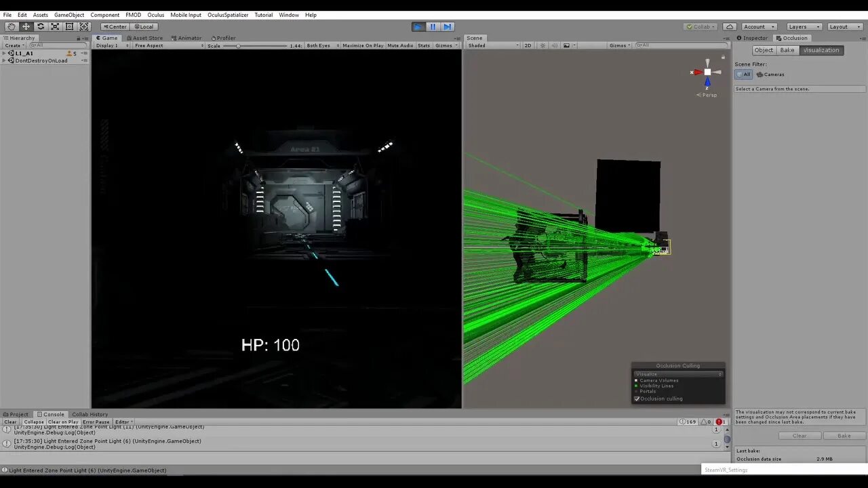Image resolution: width=868 pixels, height=488 pixels.
Task: Select the Rect transform tool
Action: [x=69, y=26]
